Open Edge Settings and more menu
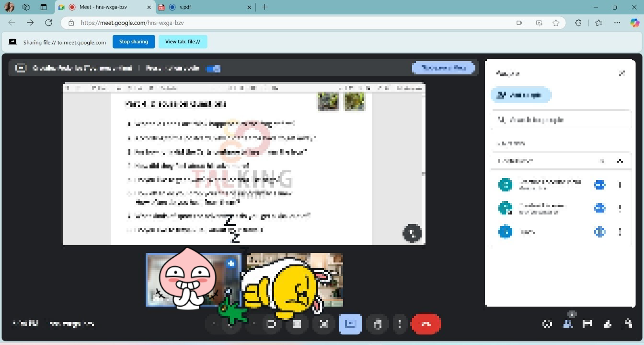Viewport: 644px width, 345px height. (x=617, y=23)
